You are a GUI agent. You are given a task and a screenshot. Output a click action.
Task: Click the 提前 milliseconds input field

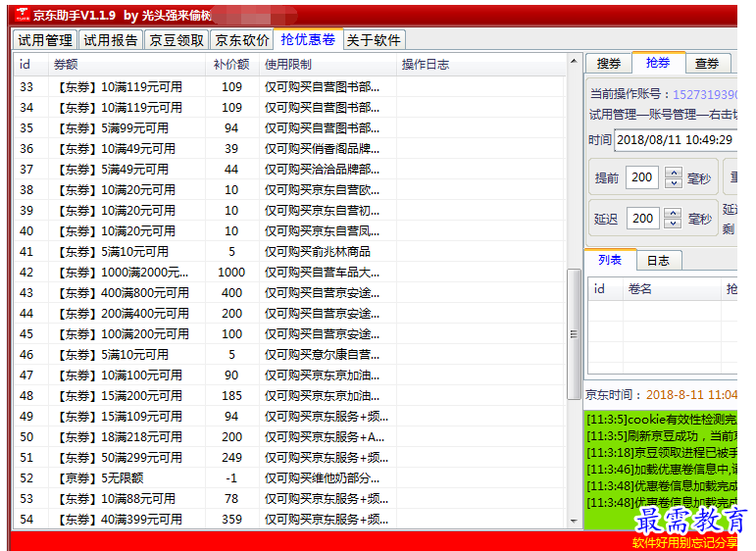click(641, 177)
